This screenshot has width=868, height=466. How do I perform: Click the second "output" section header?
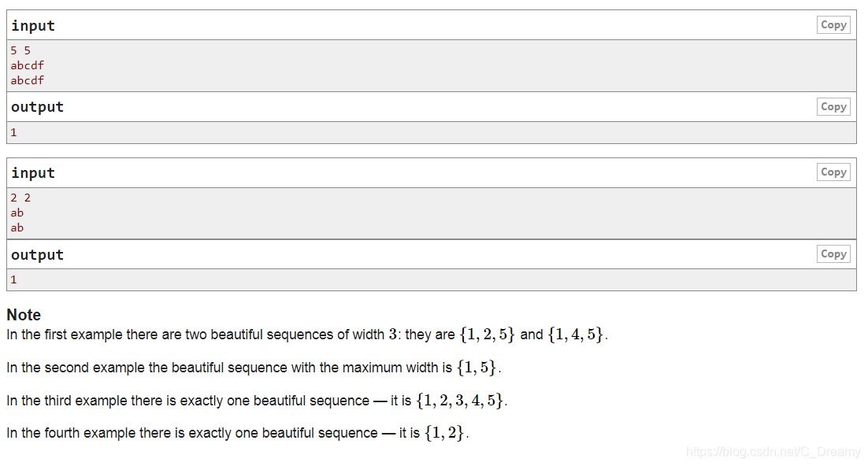point(37,253)
